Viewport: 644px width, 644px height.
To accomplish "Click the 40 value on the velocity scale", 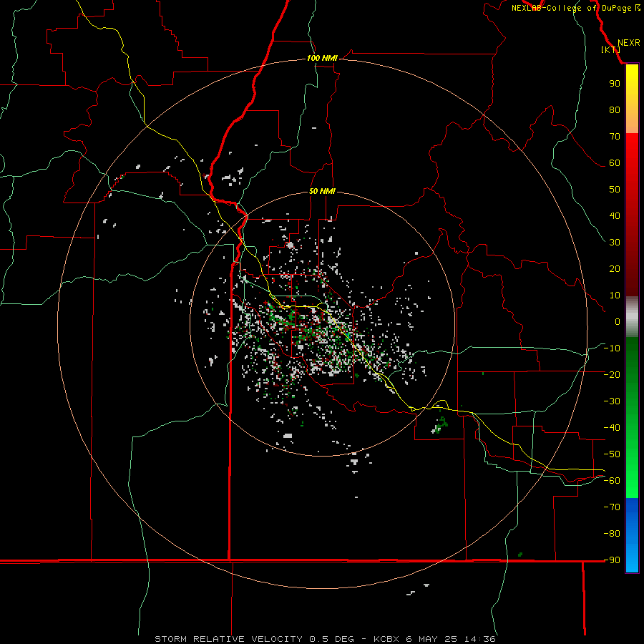I will click(x=615, y=216).
